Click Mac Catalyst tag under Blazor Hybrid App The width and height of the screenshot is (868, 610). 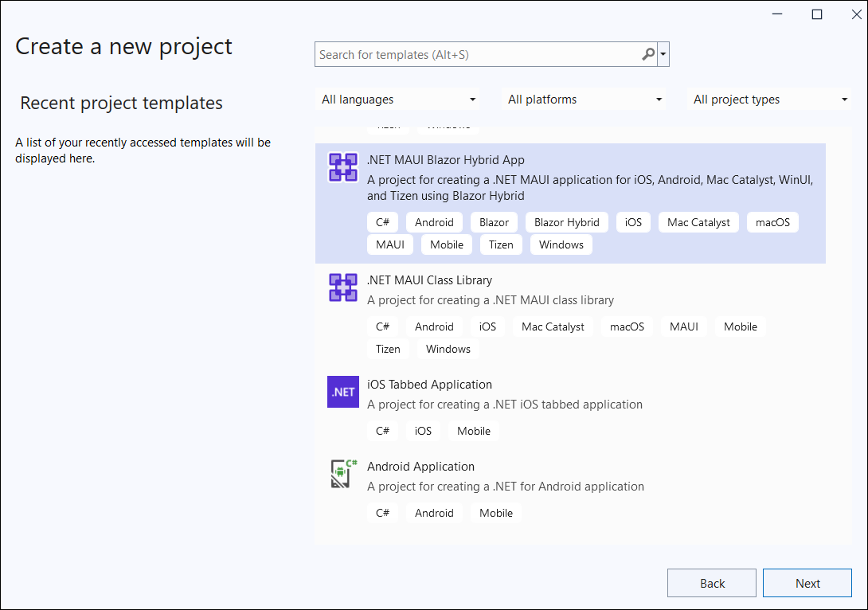(698, 222)
